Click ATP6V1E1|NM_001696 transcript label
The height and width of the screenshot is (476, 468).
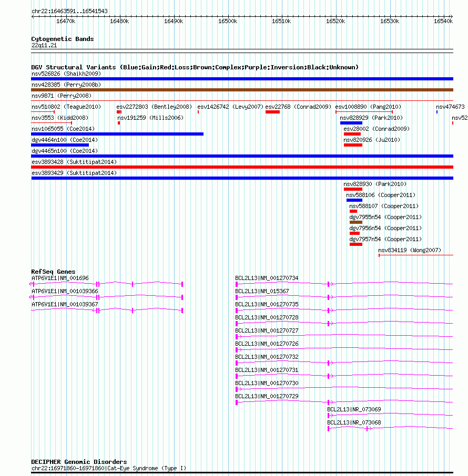click(x=60, y=278)
